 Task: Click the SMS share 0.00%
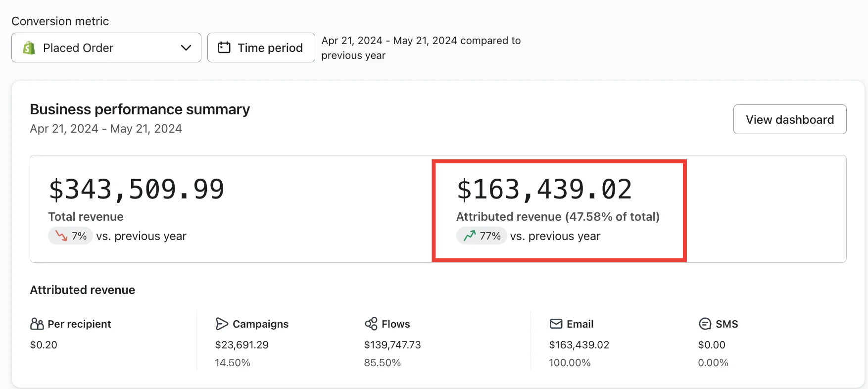click(x=713, y=363)
